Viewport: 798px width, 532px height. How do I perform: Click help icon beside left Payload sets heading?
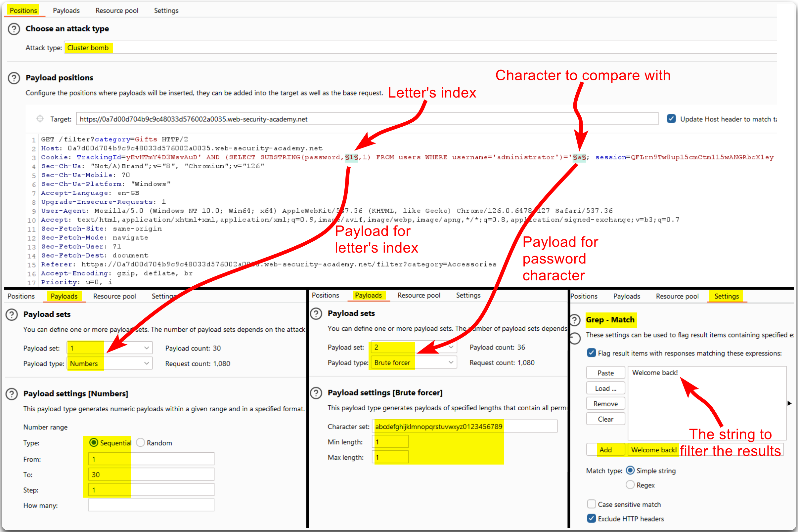(12, 314)
